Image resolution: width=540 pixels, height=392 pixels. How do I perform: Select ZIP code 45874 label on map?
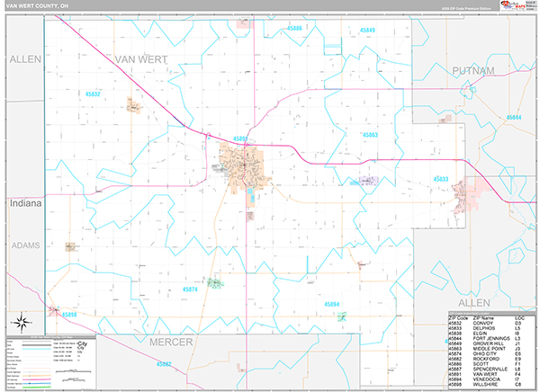(190, 290)
